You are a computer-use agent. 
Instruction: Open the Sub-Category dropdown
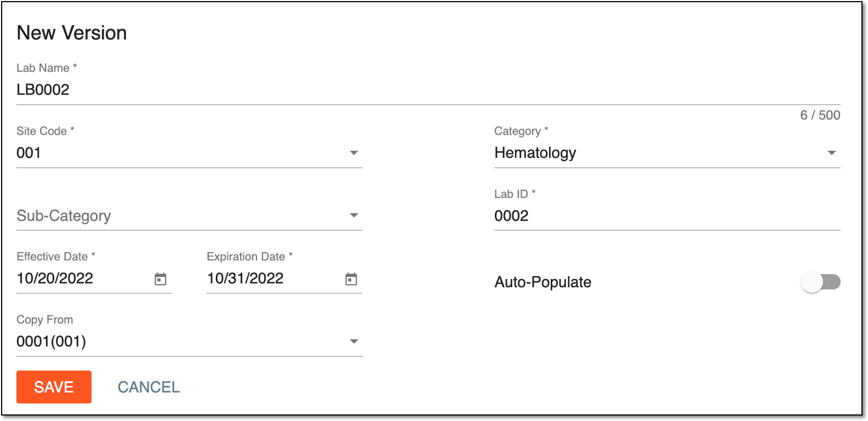[x=190, y=216]
